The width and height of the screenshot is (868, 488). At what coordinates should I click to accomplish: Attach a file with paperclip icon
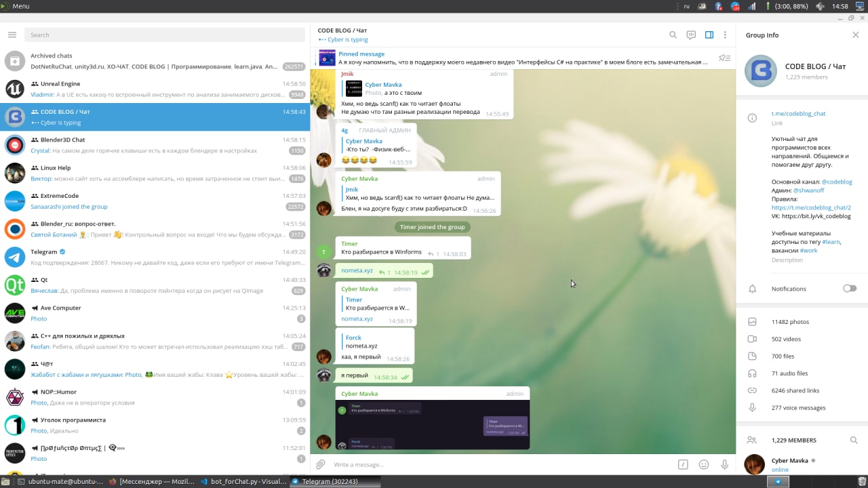pyautogui.click(x=321, y=464)
